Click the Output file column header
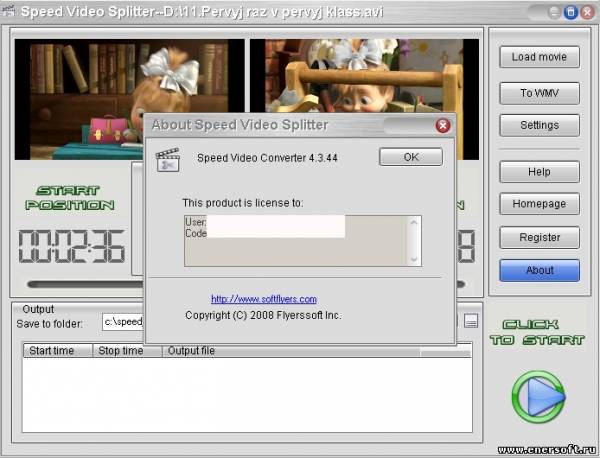Image resolution: width=600 pixels, height=458 pixels. point(291,350)
